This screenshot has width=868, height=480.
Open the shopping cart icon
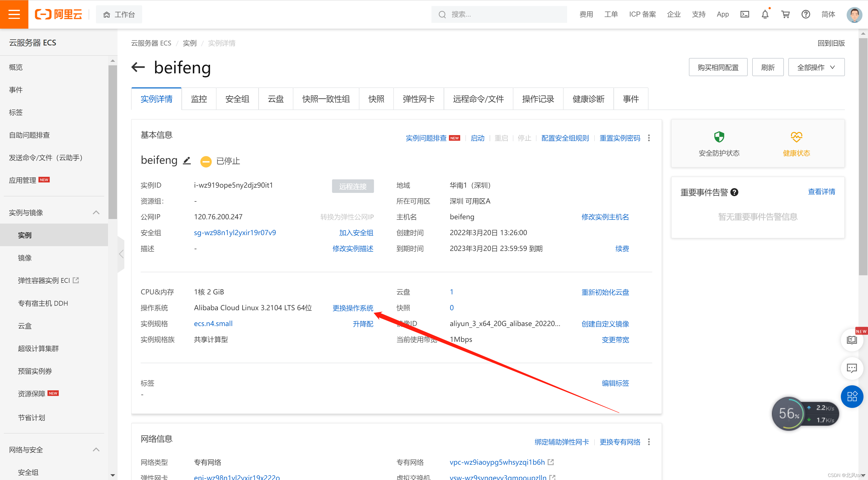(x=785, y=14)
